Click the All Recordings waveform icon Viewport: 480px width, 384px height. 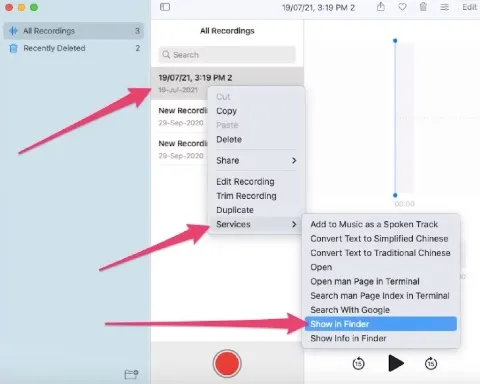click(13, 31)
